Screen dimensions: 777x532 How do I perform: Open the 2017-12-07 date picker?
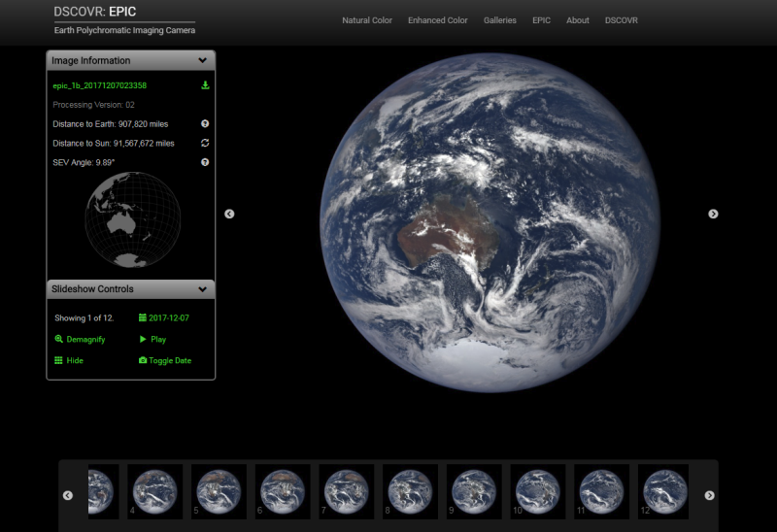pyautogui.click(x=164, y=318)
